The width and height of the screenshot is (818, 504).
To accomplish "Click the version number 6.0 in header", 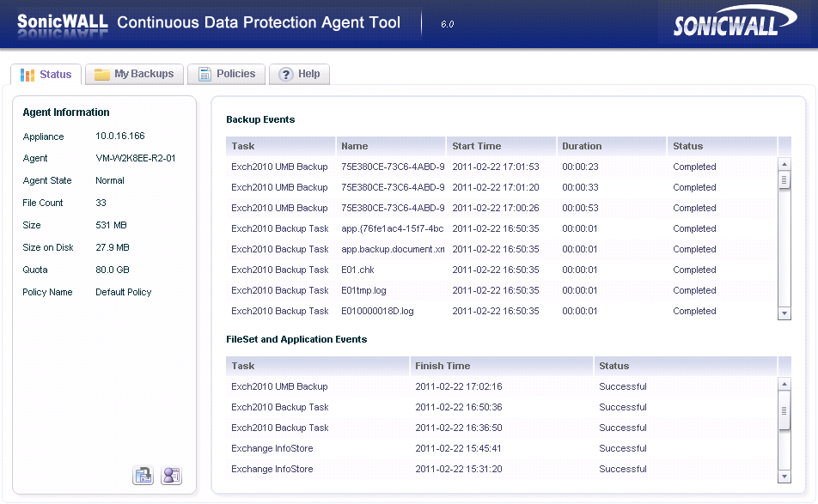I will point(448,24).
